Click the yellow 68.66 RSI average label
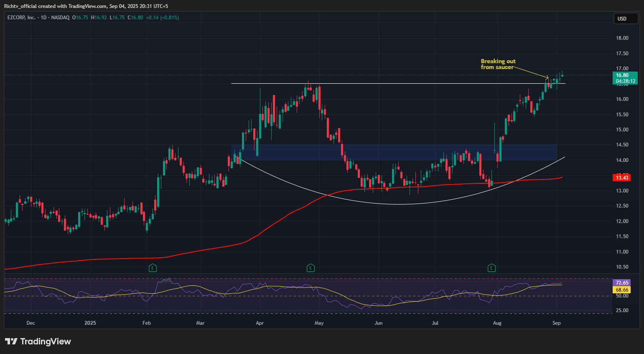The height and width of the screenshot is (354, 644). point(622,290)
